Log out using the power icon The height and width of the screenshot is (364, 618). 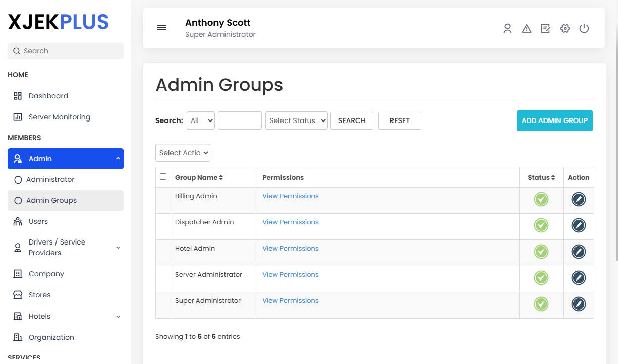[x=584, y=29]
